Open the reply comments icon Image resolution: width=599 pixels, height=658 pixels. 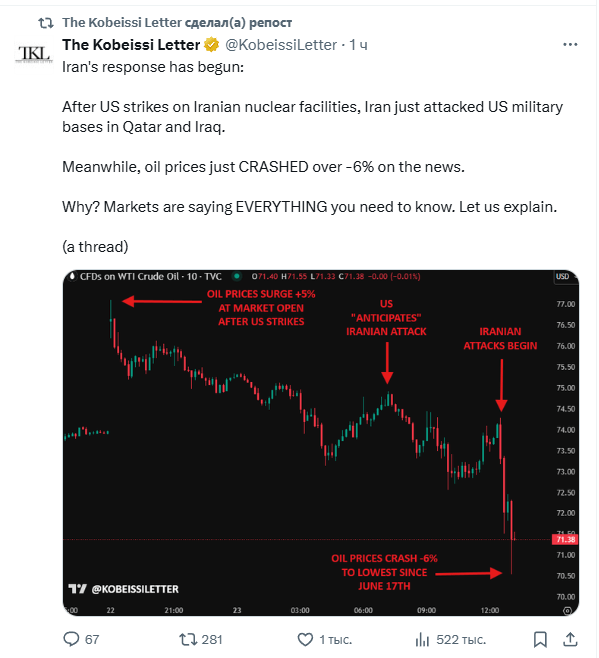(x=71, y=640)
